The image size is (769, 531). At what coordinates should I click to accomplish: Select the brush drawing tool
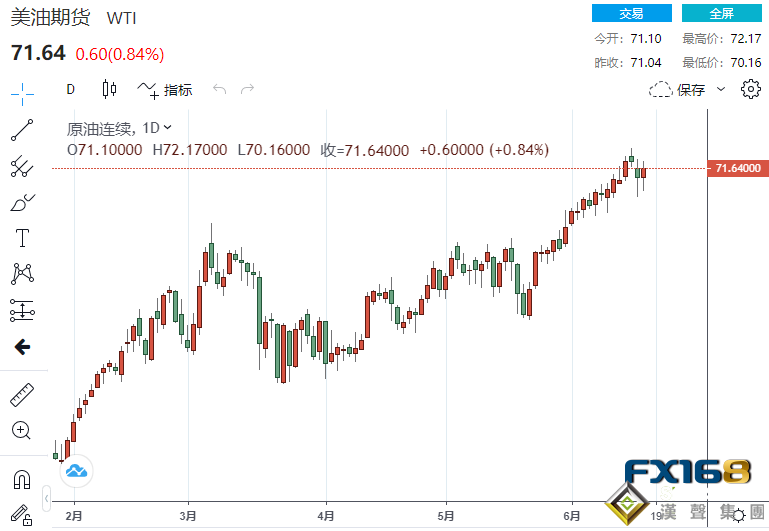coord(22,202)
